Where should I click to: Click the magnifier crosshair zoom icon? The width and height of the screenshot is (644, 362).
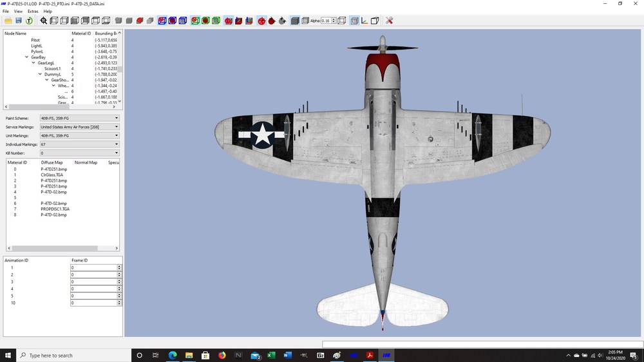click(44, 21)
